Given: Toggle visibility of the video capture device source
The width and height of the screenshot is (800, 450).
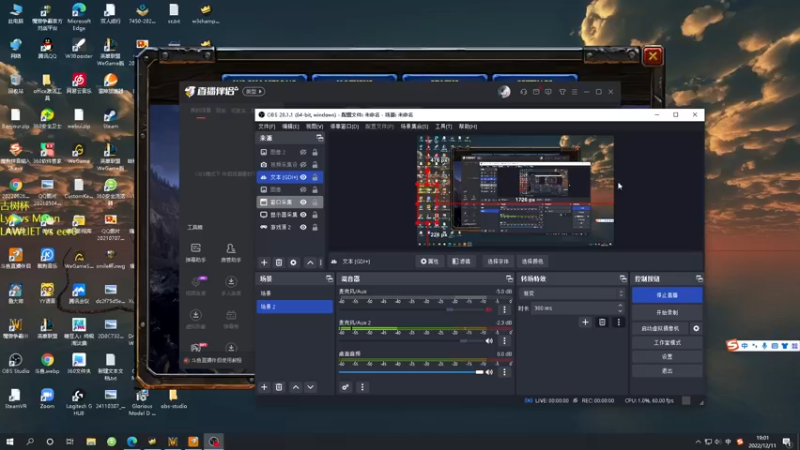Looking at the screenshot, I should (x=303, y=164).
